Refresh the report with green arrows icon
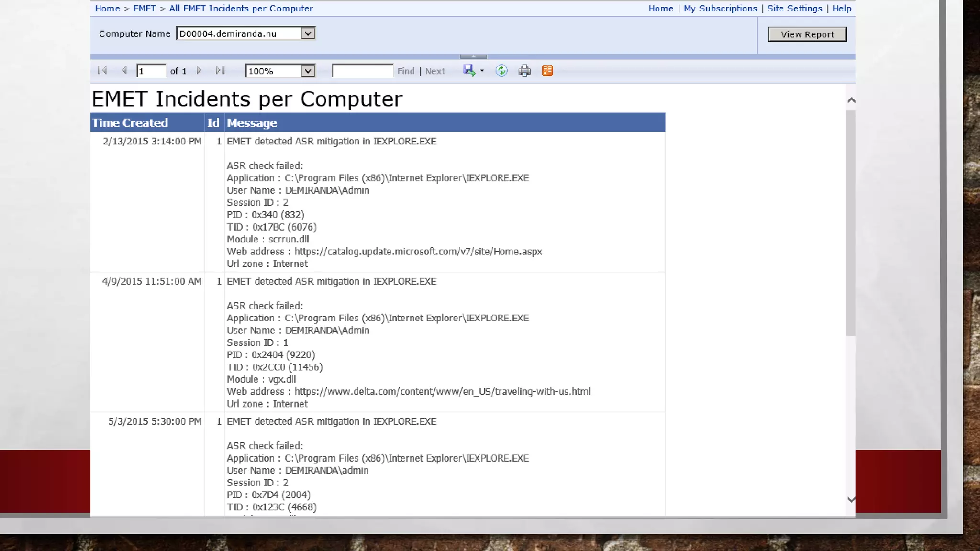 point(501,71)
